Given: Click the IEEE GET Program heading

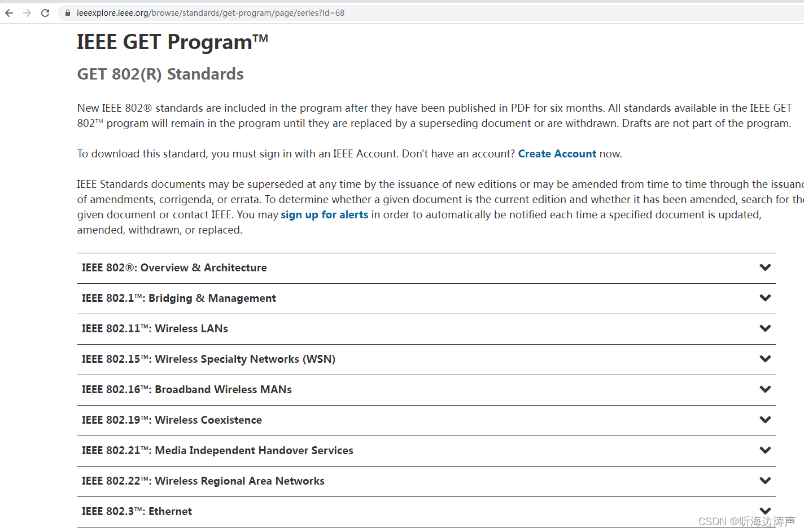Looking at the screenshot, I should pos(172,41).
